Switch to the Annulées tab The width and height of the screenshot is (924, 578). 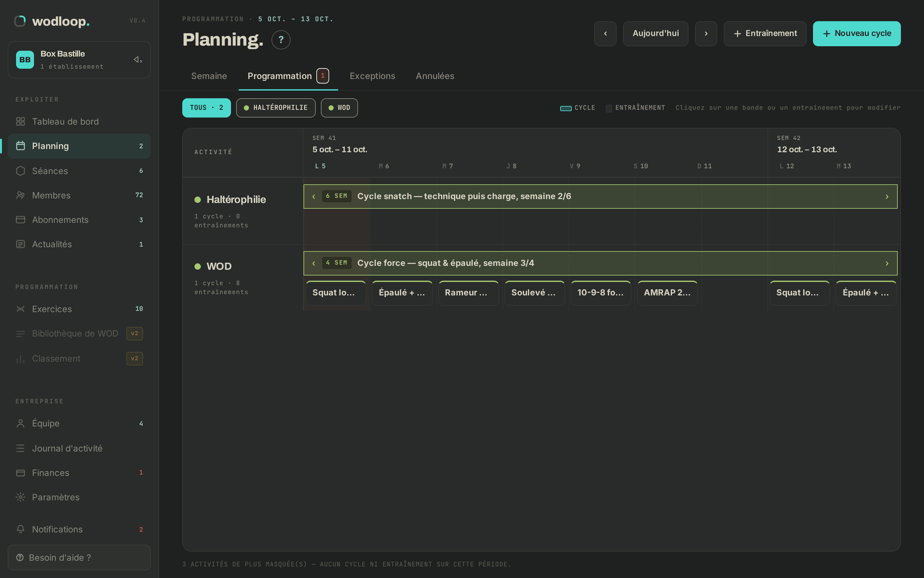click(x=435, y=76)
